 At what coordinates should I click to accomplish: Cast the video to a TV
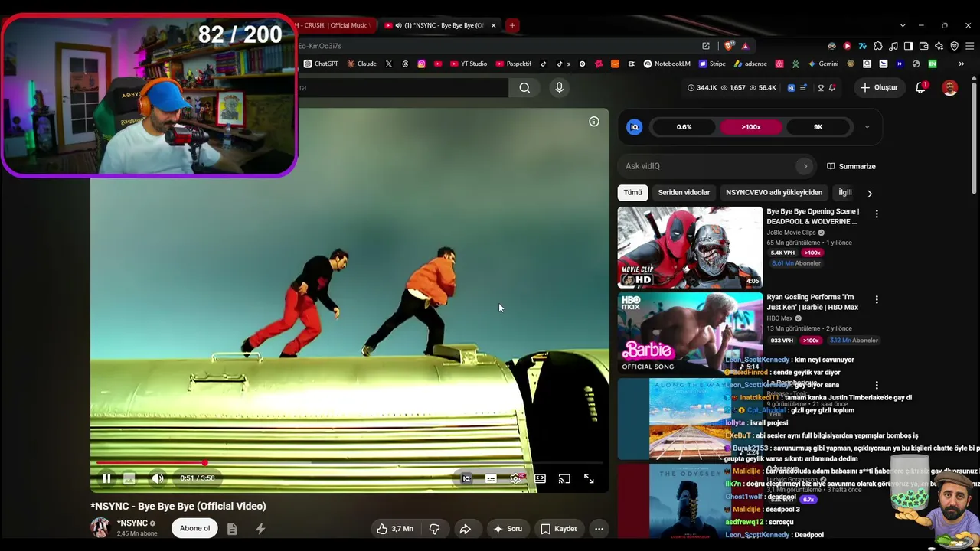tap(564, 478)
